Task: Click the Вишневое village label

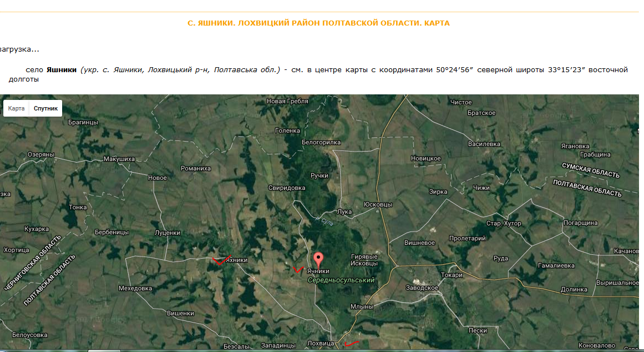Action: coord(419,243)
